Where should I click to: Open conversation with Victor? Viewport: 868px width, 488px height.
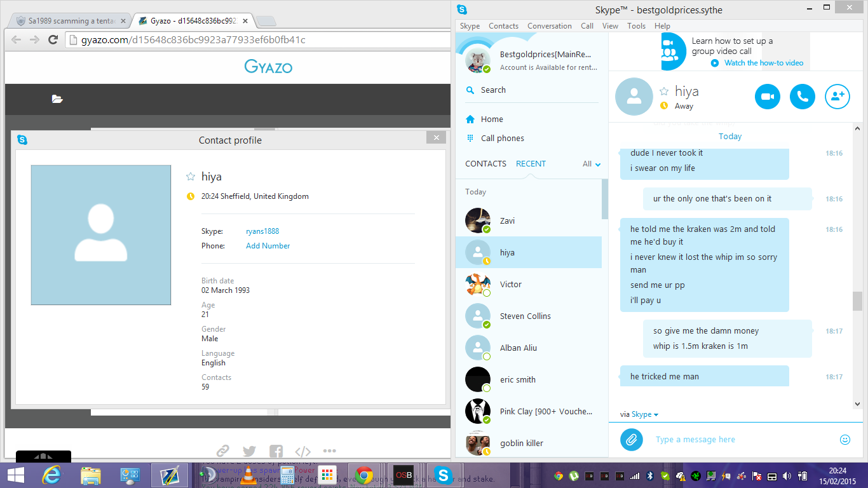pyautogui.click(x=529, y=284)
